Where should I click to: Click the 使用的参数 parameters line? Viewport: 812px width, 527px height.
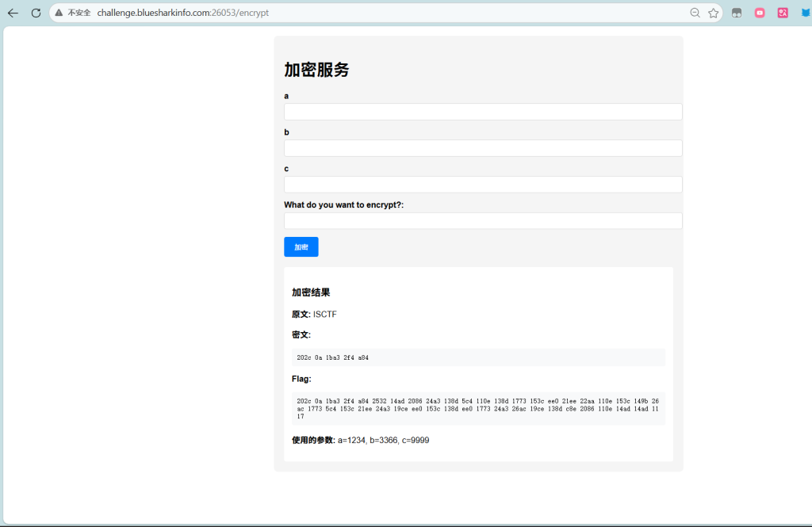pos(360,440)
